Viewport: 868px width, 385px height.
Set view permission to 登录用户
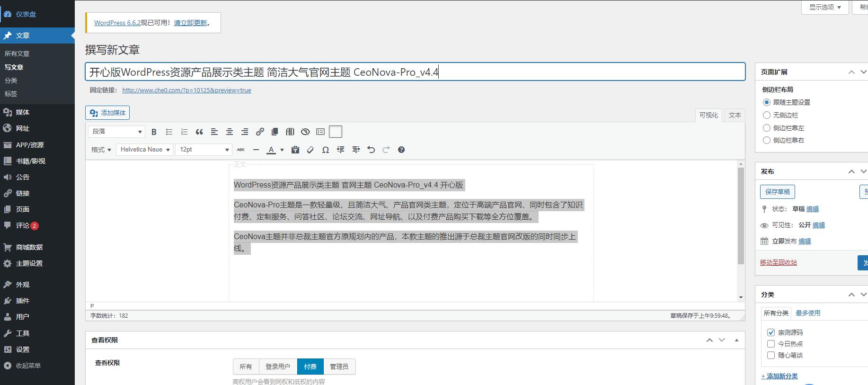(x=278, y=367)
